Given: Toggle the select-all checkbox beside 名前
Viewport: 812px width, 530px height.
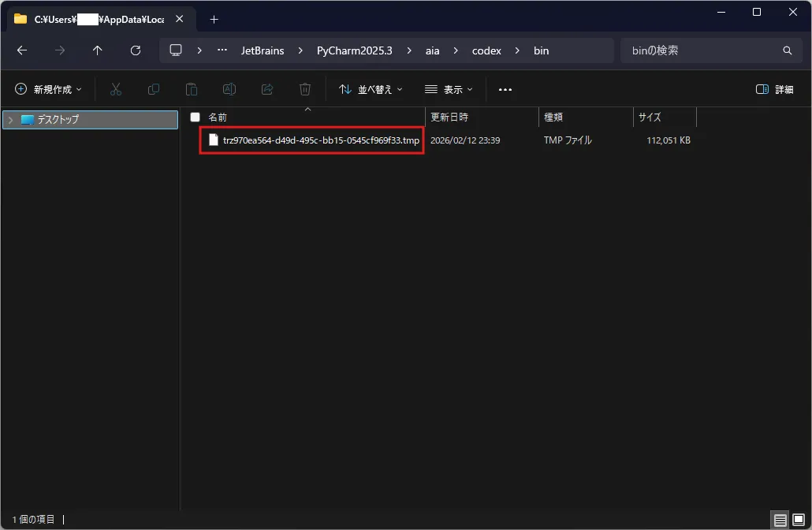Looking at the screenshot, I should tap(195, 117).
